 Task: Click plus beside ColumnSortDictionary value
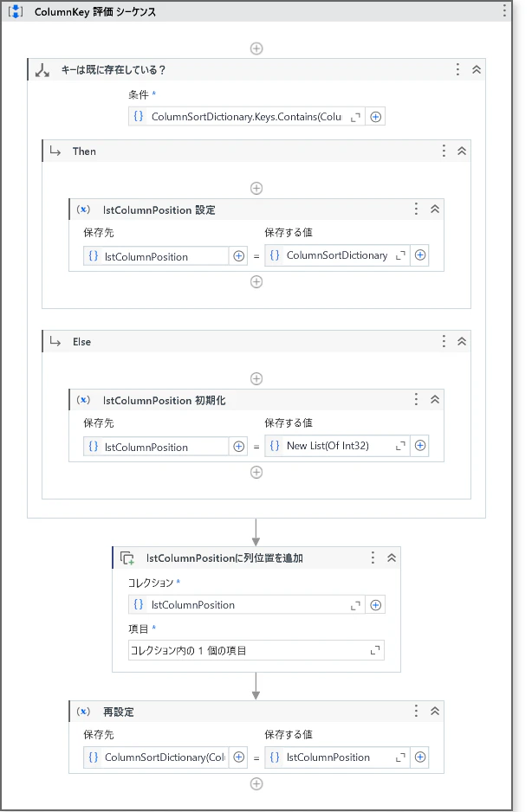(x=420, y=255)
